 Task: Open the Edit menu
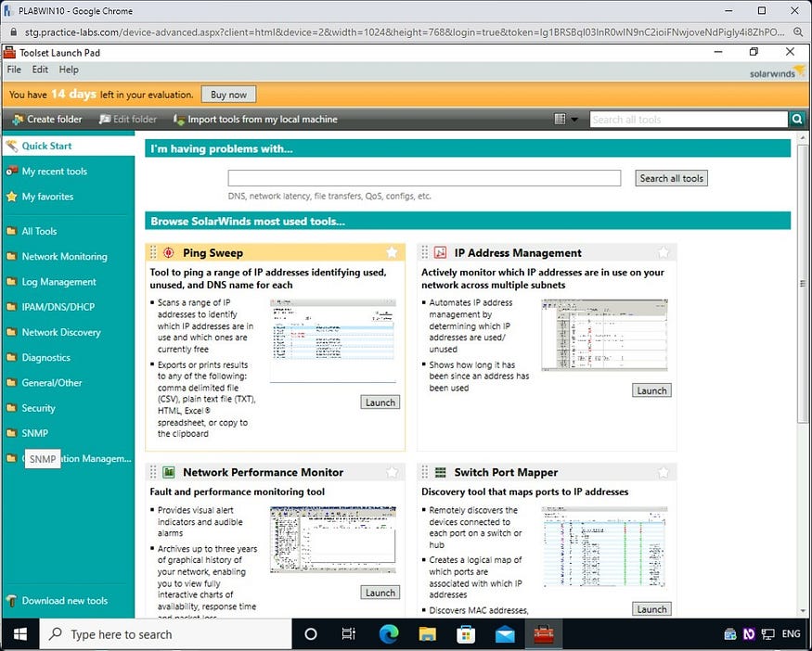[x=40, y=70]
